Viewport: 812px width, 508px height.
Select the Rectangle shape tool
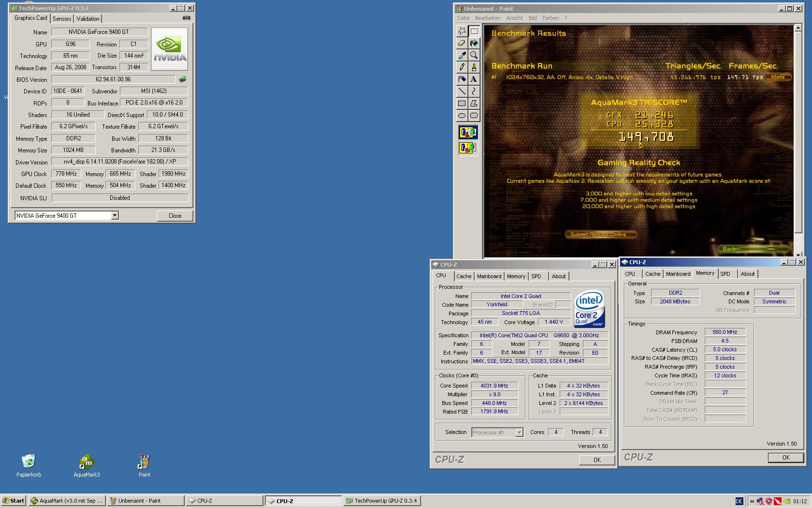point(462,104)
